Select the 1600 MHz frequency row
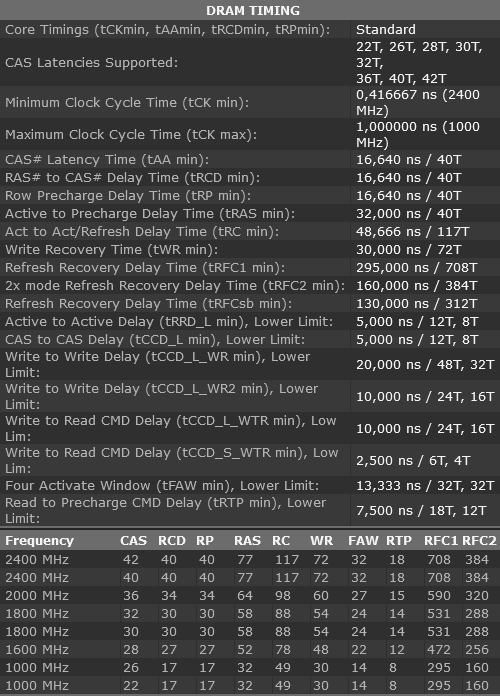Image resolution: width=500 pixels, height=696 pixels. [x=250, y=650]
